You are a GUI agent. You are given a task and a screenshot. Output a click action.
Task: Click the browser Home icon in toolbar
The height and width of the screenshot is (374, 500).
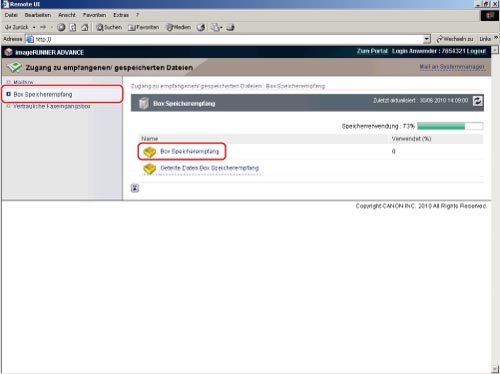pyautogui.click(x=85, y=27)
